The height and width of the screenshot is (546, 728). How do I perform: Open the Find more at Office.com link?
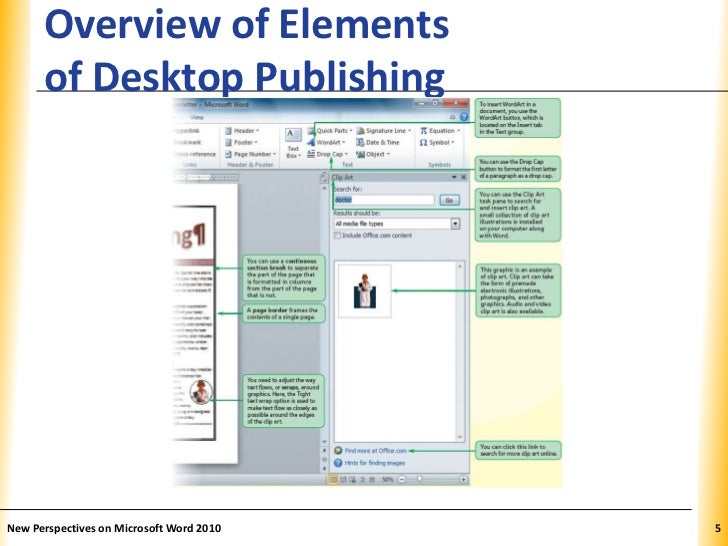(375, 451)
